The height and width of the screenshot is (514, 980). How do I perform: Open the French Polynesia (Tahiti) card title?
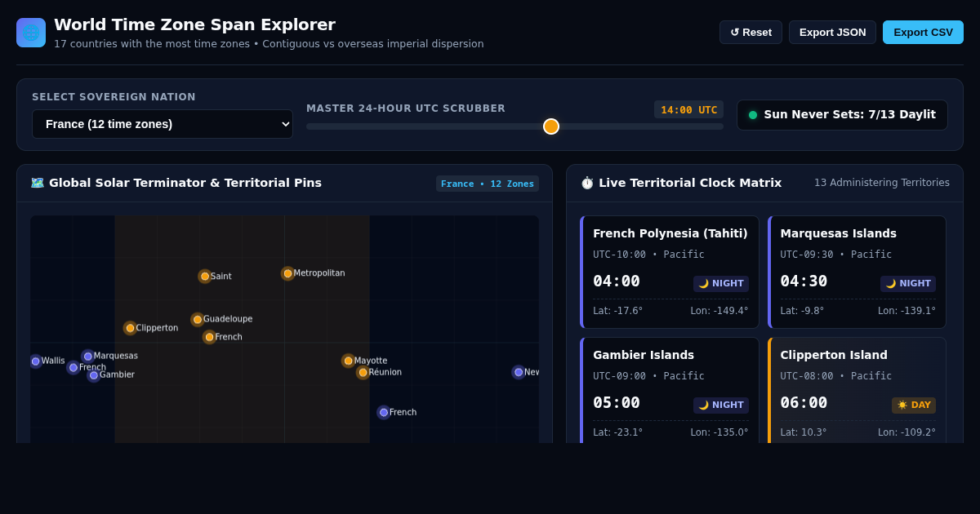click(x=670, y=233)
